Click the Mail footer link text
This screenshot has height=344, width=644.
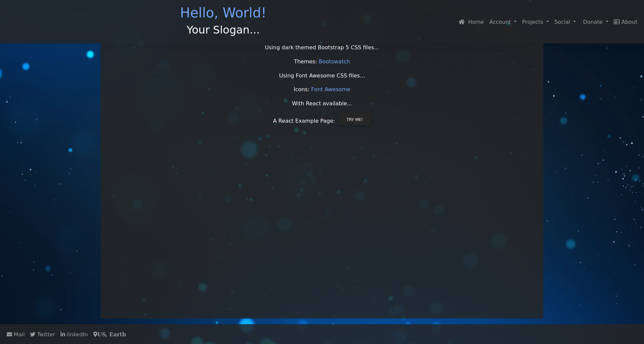(x=19, y=334)
